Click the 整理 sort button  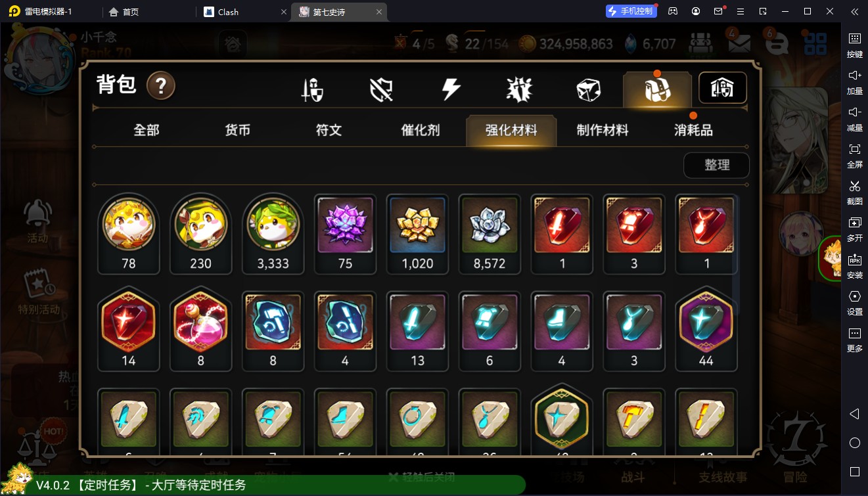click(x=716, y=165)
